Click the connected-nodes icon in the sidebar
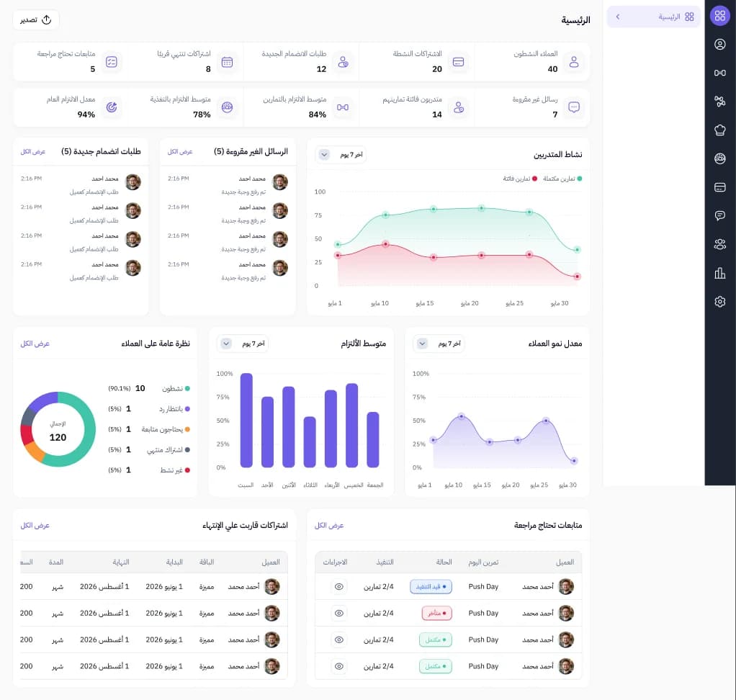This screenshot has height=700, width=736. click(719, 101)
